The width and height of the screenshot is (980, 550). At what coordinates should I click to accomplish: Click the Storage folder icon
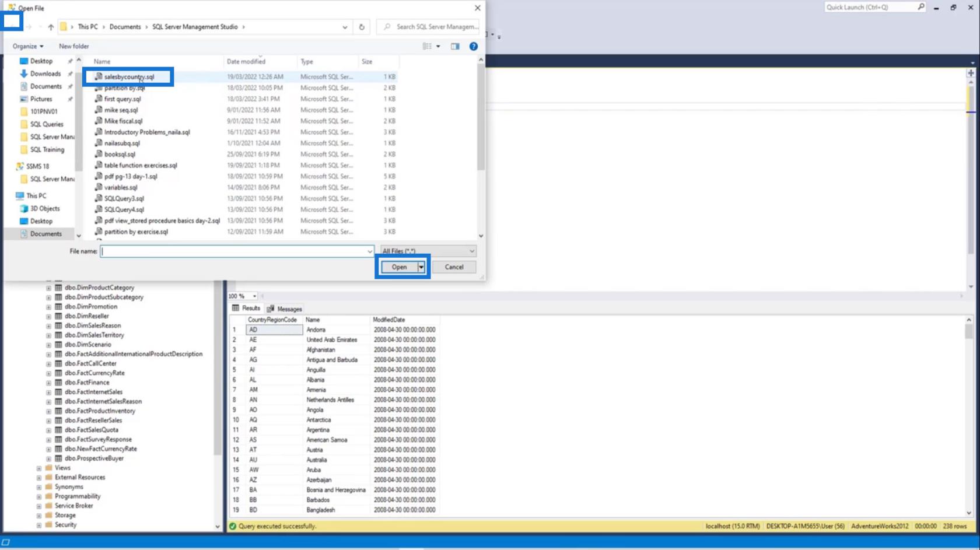(x=49, y=516)
